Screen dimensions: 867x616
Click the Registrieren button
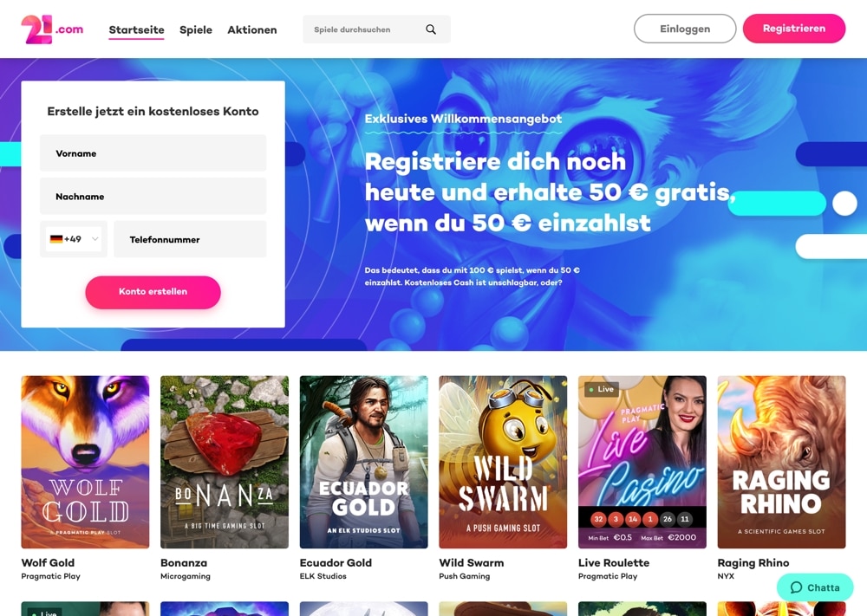coord(794,29)
